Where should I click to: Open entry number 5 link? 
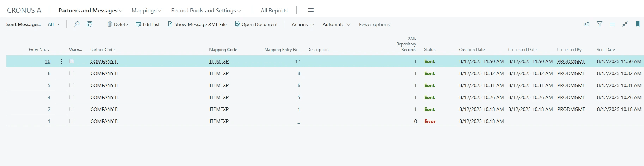pos(49,85)
